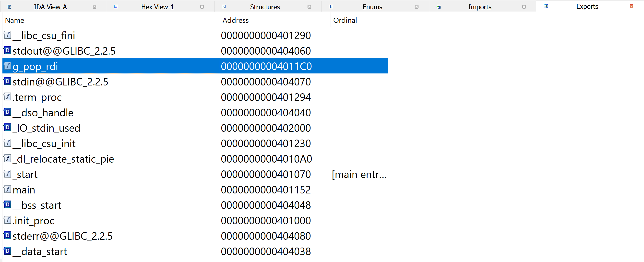Click the function icon beside main

pyautogui.click(x=7, y=189)
